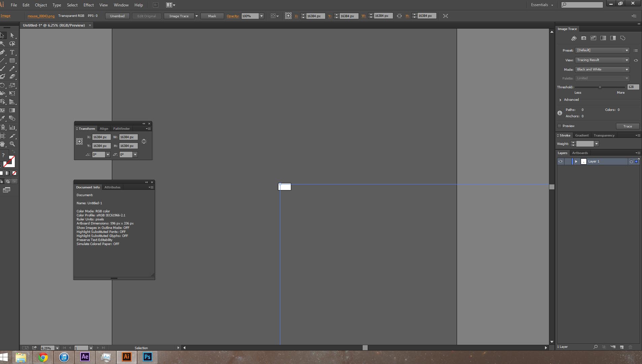Select reference point locator in Transform panel

click(79, 142)
